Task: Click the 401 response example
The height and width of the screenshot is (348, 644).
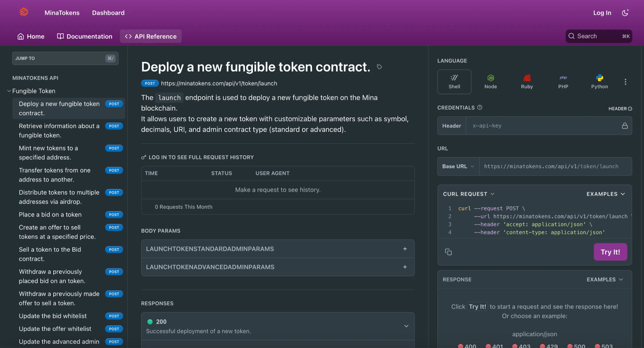Action: (494, 346)
